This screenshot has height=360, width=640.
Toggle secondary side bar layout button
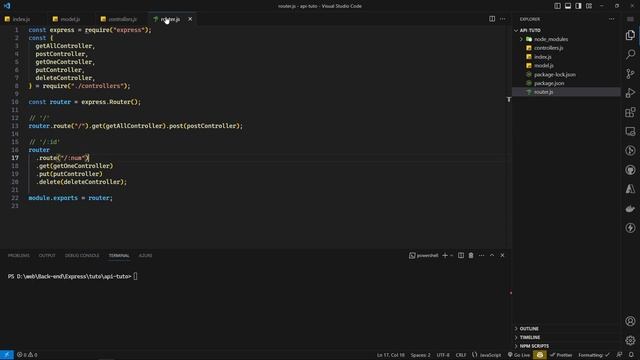coord(578,6)
